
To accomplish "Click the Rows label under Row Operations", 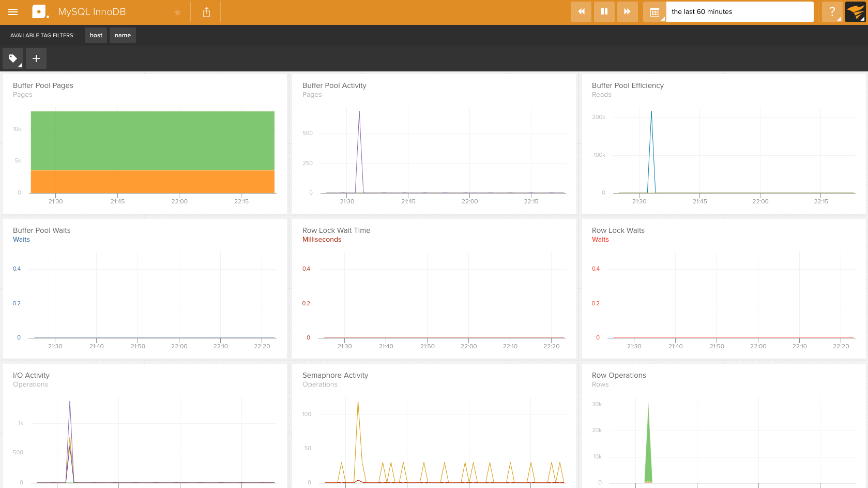I will click(x=600, y=385).
